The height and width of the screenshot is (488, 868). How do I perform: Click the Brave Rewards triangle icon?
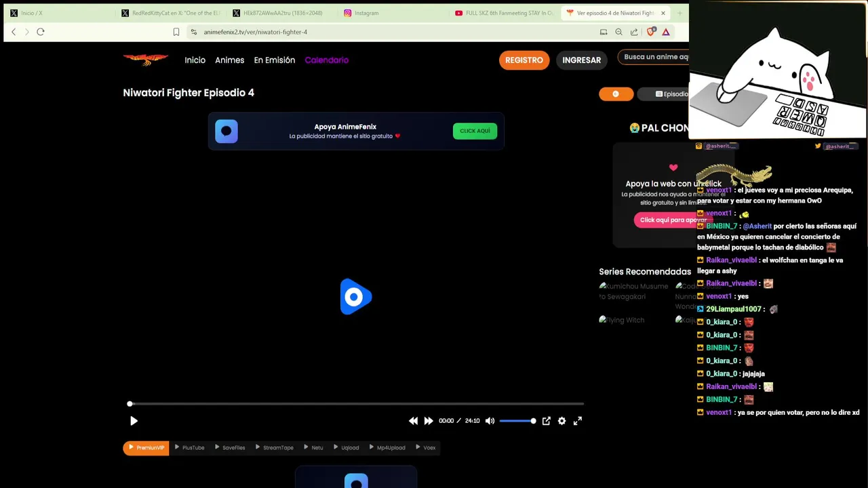pyautogui.click(x=666, y=32)
